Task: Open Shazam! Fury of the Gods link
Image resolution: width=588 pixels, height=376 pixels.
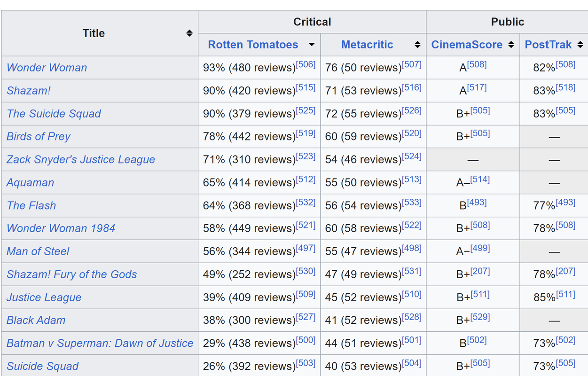Action: pyautogui.click(x=71, y=275)
